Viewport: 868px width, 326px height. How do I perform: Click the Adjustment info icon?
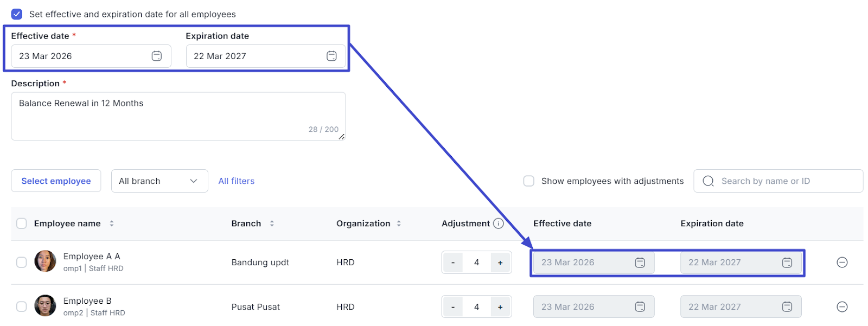tap(498, 223)
